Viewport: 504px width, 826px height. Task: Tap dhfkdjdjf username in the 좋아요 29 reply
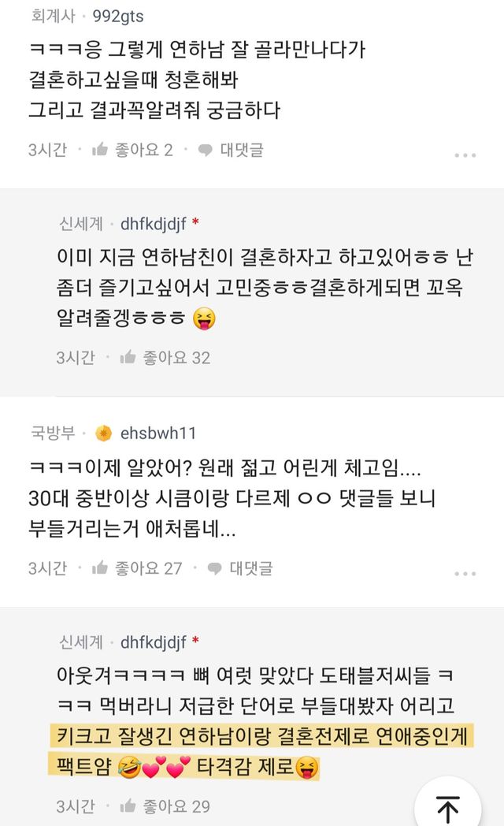coord(154,642)
